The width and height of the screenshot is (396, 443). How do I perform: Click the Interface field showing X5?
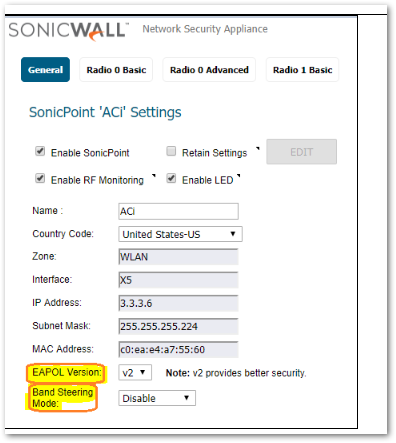(x=178, y=280)
